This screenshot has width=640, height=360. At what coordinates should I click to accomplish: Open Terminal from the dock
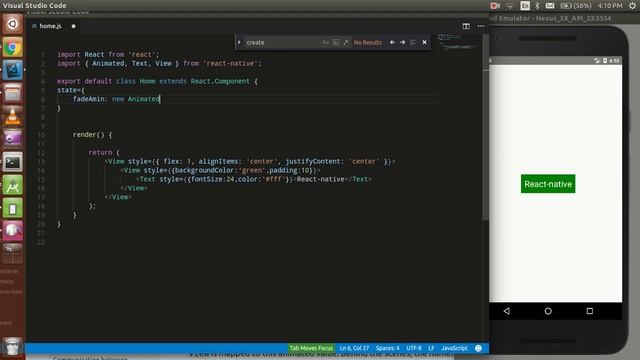(x=13, y=162)
